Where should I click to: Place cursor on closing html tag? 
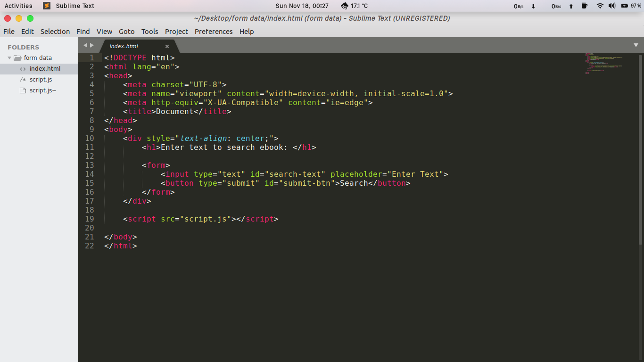tap(121, 246)
